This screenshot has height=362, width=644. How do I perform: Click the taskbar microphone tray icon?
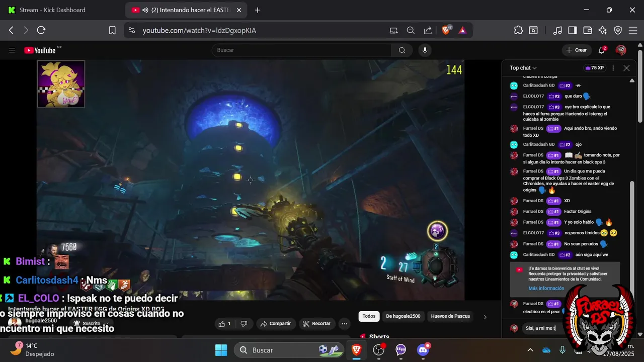click(x=562, y=350)
